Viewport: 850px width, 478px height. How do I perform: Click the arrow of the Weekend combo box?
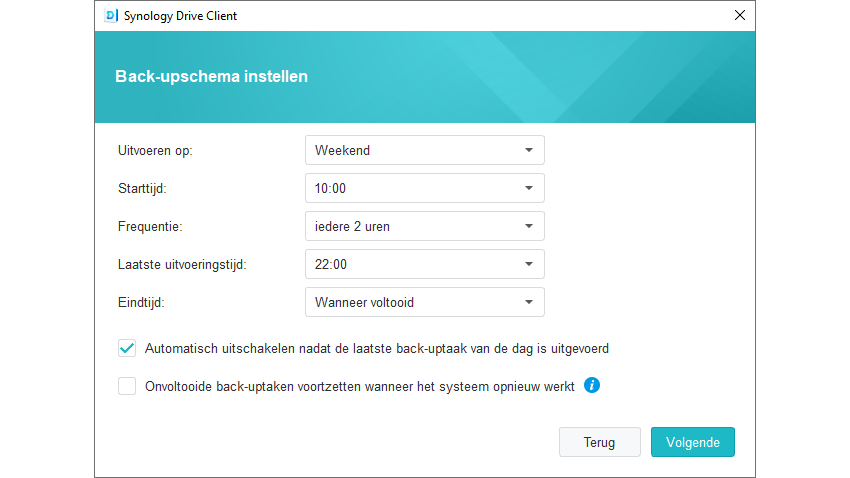[x=529, y=150]
